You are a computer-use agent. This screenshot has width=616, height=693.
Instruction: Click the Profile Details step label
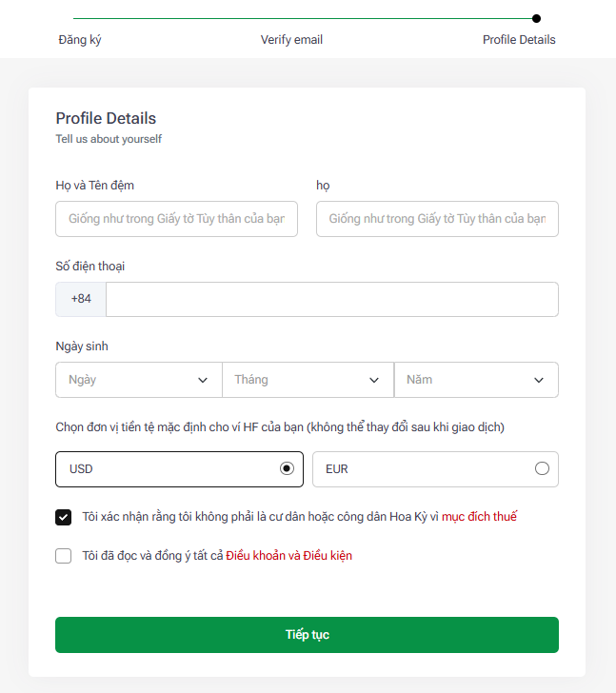(x=519, y=40)
